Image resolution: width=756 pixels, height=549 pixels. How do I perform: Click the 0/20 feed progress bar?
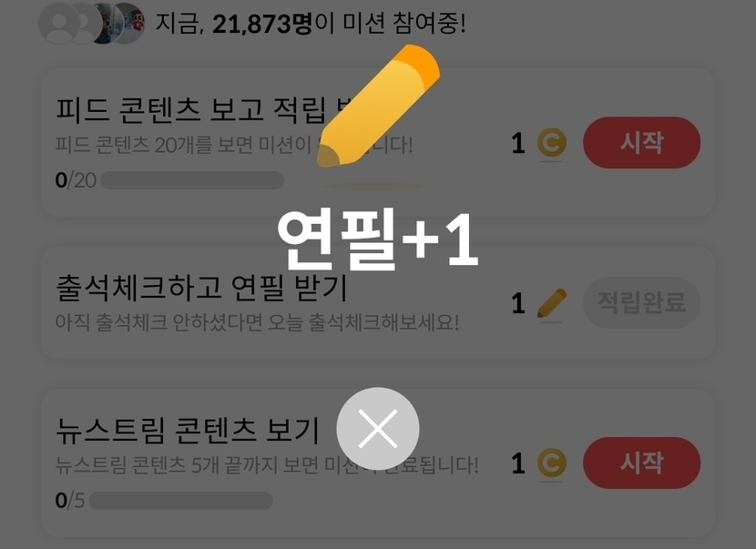[192, 180]
